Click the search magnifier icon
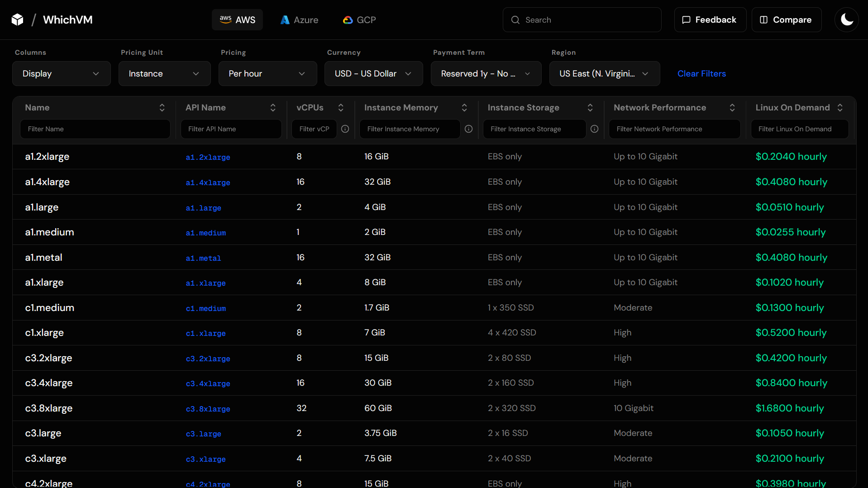Viewport: 868px width, 488px height. point(515,19)
